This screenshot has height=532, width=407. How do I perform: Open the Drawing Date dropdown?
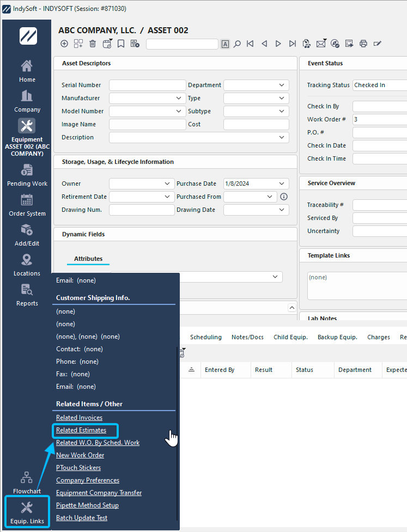(282, 210)
